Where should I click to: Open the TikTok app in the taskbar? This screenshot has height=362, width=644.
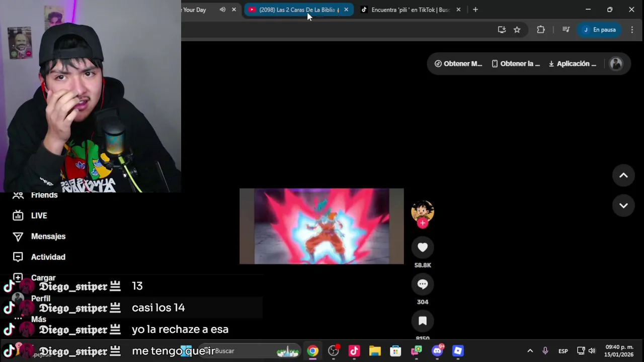click(x=354, y=351)
